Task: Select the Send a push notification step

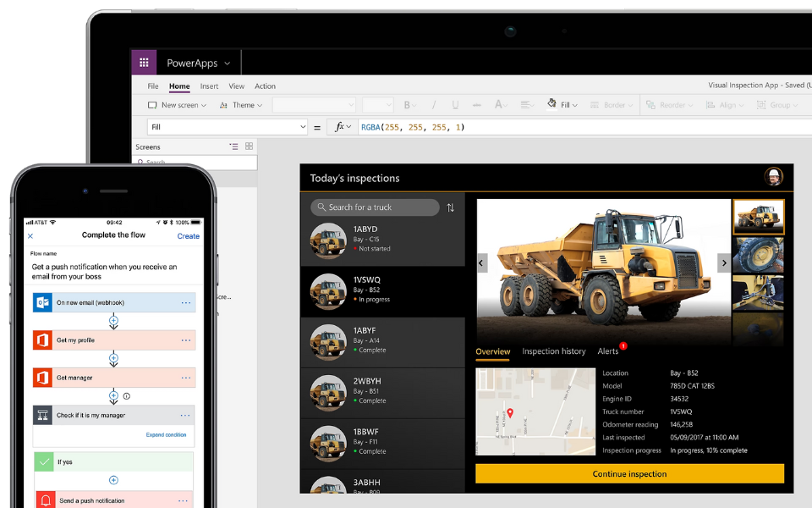Action: [114, 500]
